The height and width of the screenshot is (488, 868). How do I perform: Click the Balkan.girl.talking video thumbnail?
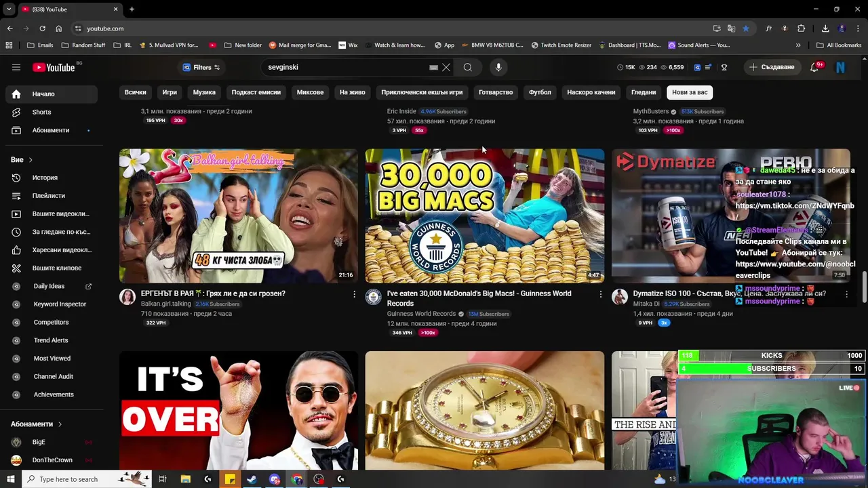[x=239, y=216]
